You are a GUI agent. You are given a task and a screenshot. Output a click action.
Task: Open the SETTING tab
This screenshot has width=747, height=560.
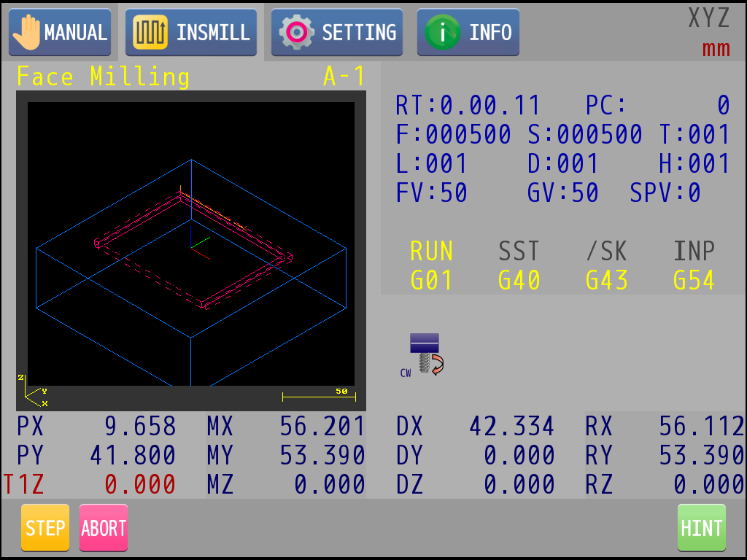pos(337,32)
